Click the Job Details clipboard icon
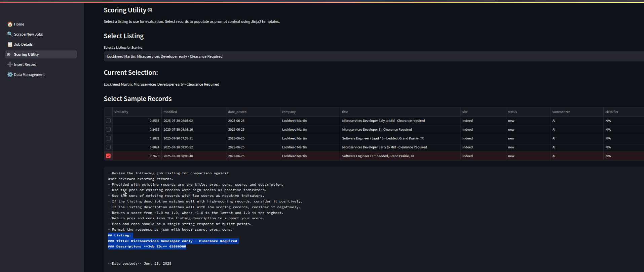The height and width of the screenshot is (272, 644). [10, 44]
